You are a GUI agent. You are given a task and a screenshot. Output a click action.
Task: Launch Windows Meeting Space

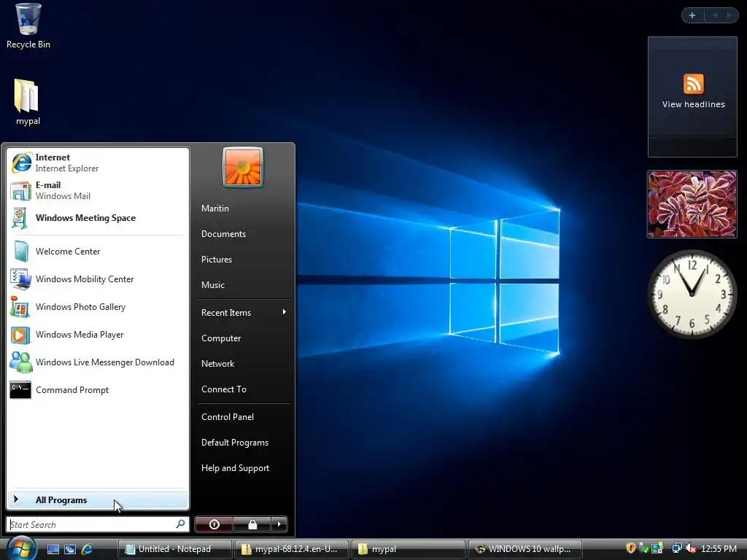(x=98, y=218)
